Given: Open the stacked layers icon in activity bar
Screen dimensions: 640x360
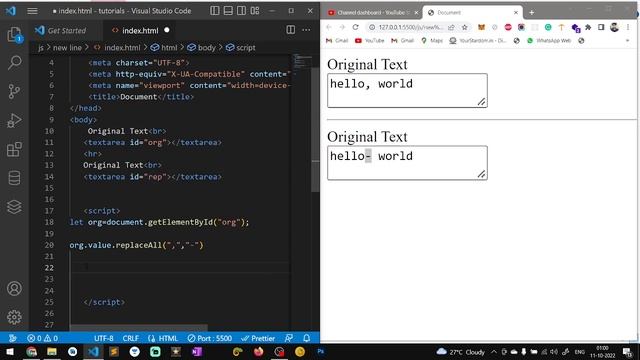Looking at the screenshot, I should (x=14, y=207).
